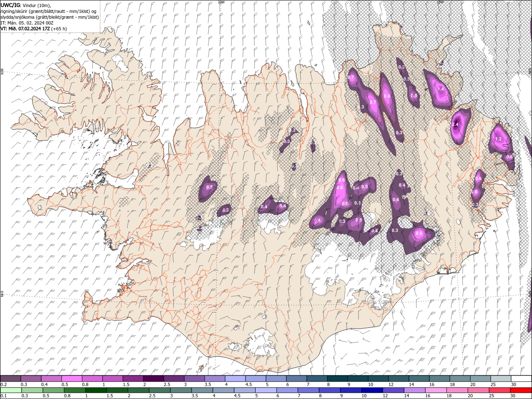Select the white swatch labeled 30 in the snow scale
532x399 pixels.
pyautogui.click(x=520, y=379)
